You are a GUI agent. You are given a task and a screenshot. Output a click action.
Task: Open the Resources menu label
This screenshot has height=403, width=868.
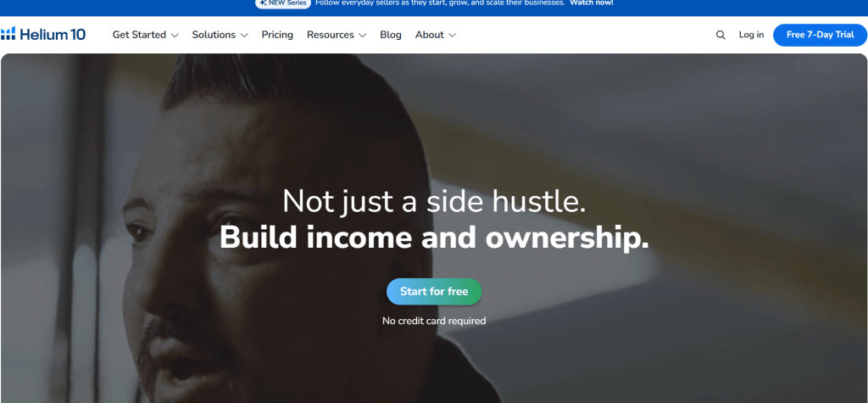coord(331,35)
